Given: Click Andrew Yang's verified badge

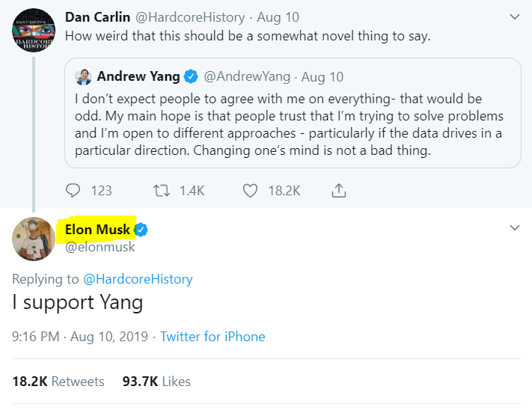Looking at the screenshot, I should click(x=191, y=76).
